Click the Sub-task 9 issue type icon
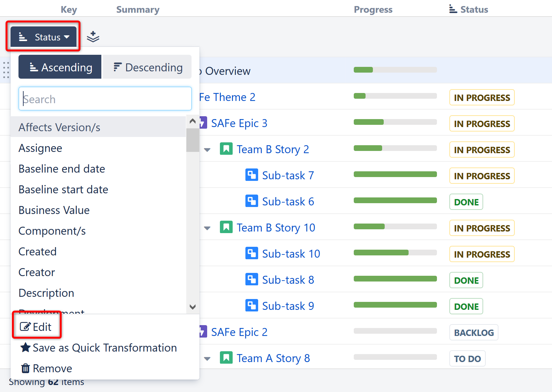The width and height of the screenshot is (552, 392). tap(251, 306)
